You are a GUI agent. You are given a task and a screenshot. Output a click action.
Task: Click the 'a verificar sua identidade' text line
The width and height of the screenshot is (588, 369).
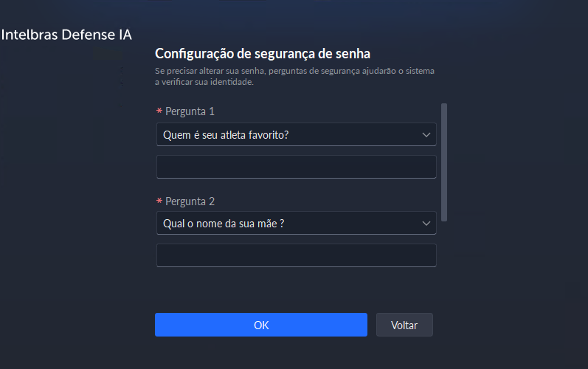click(204, 83)
